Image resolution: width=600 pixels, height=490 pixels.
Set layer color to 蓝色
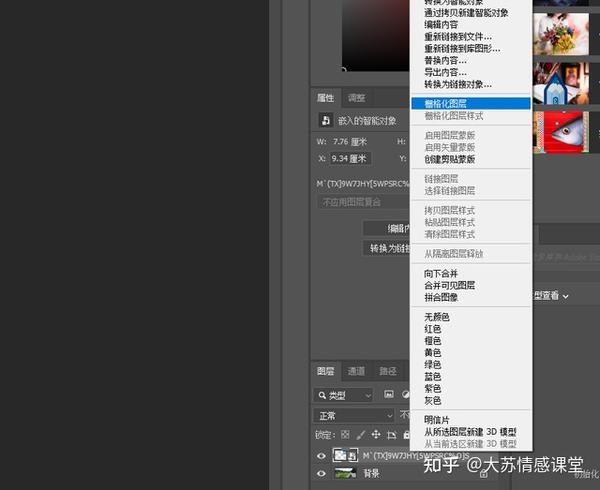(x=471, y=377)
